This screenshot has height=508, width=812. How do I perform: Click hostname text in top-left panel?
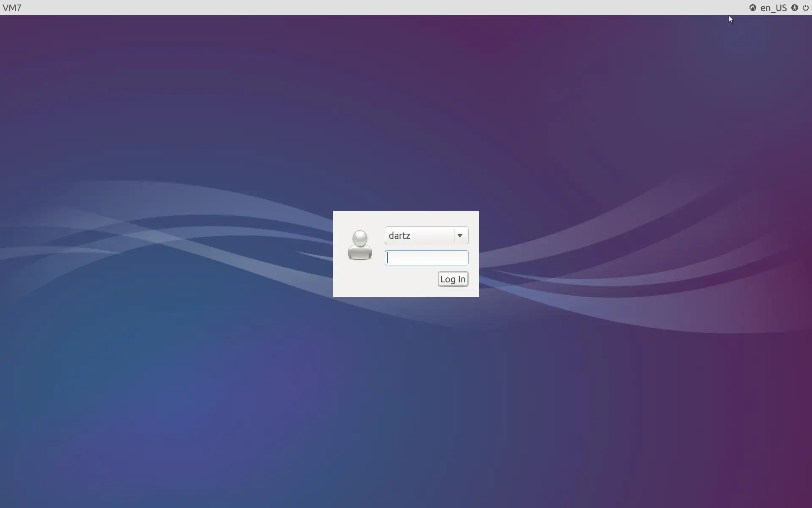click(12, 8)
